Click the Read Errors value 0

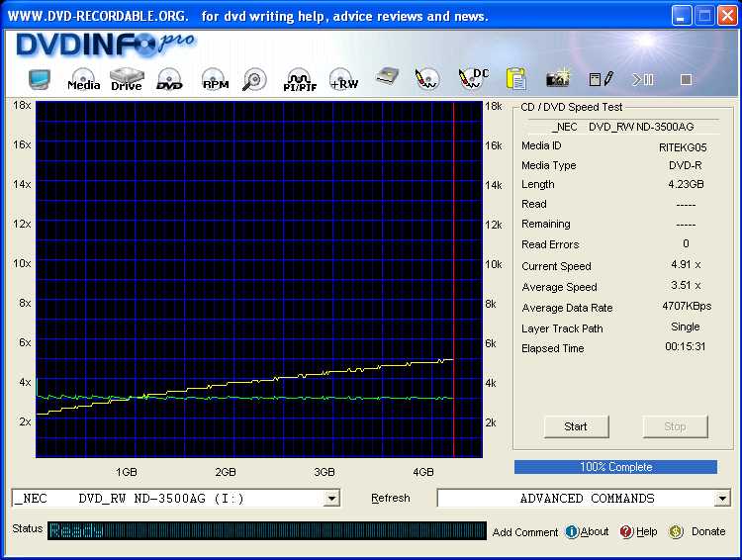pos(686,243)
